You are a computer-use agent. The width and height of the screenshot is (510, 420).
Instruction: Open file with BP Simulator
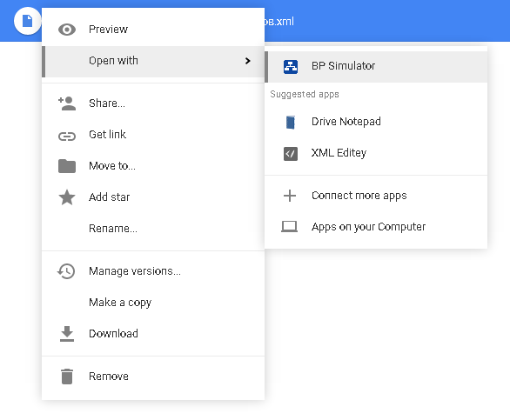(376, 67)
